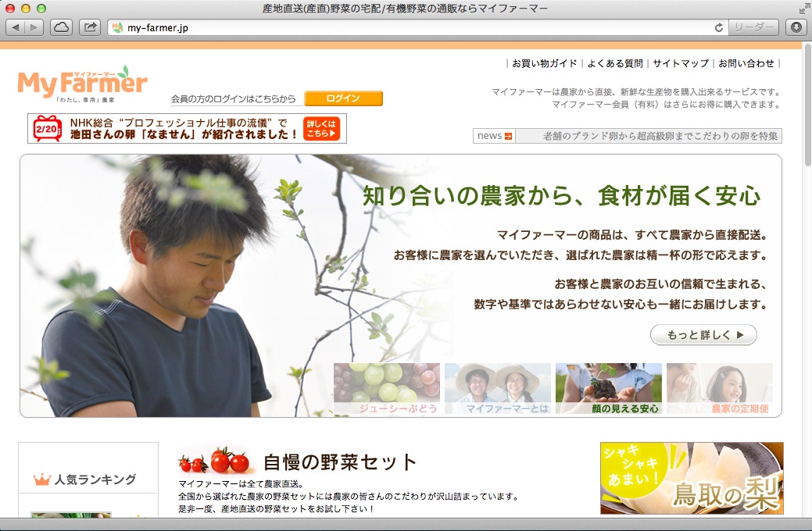
Task: Select the ジューシーぶどう grape thumbnail
Action: click(387, 388)
